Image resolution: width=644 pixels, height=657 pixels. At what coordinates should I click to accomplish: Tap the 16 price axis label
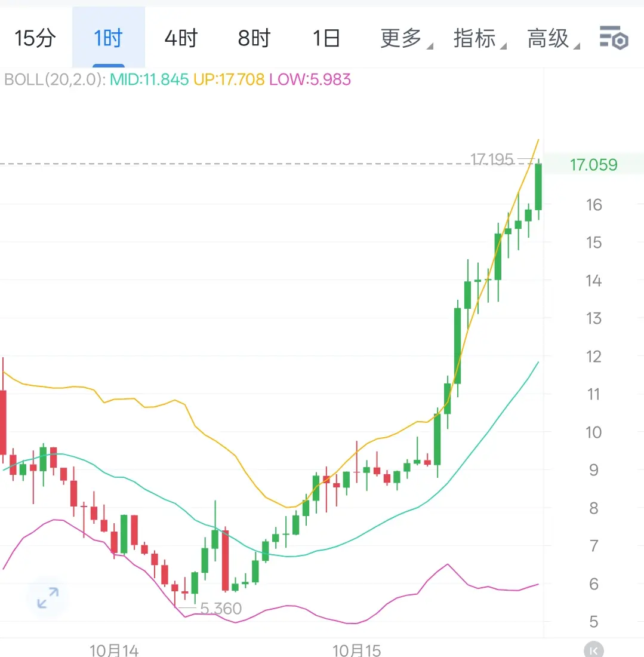(x=594, y=205)
